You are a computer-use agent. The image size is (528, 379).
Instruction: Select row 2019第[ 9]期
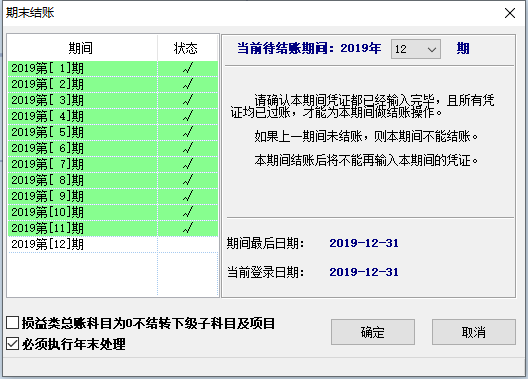coord(113,196)
